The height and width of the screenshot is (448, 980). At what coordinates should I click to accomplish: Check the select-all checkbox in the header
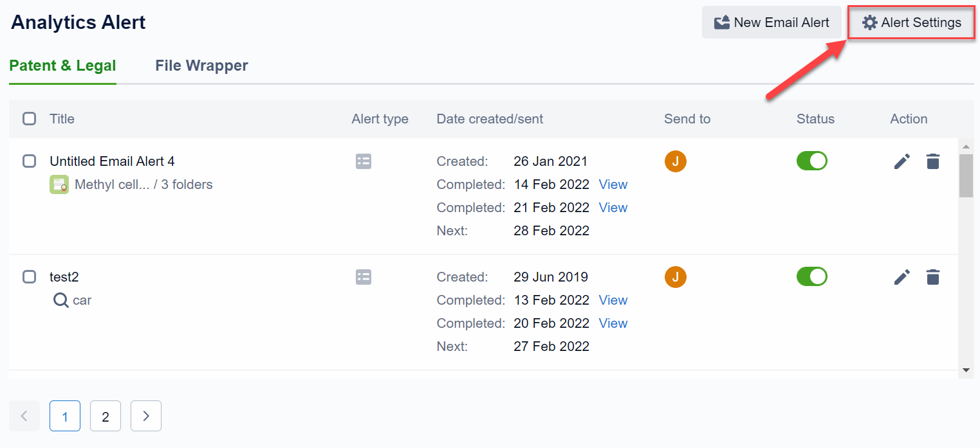coord(30,119)
